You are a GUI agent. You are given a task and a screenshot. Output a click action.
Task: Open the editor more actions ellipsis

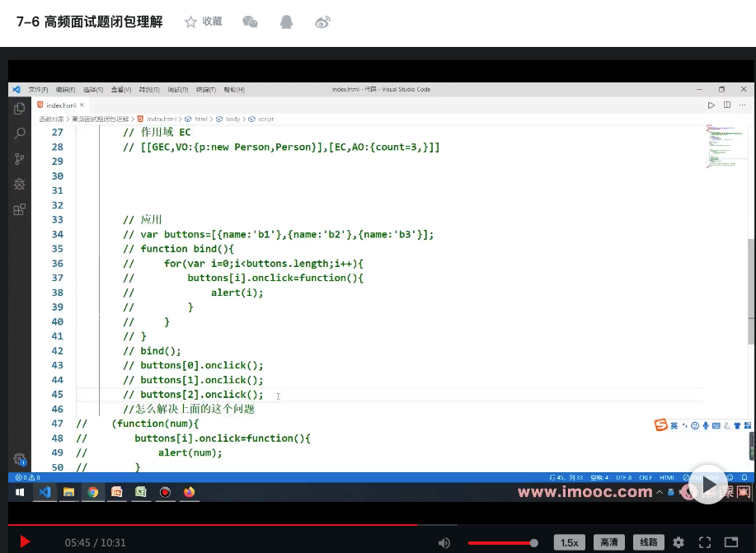[743, 105]
